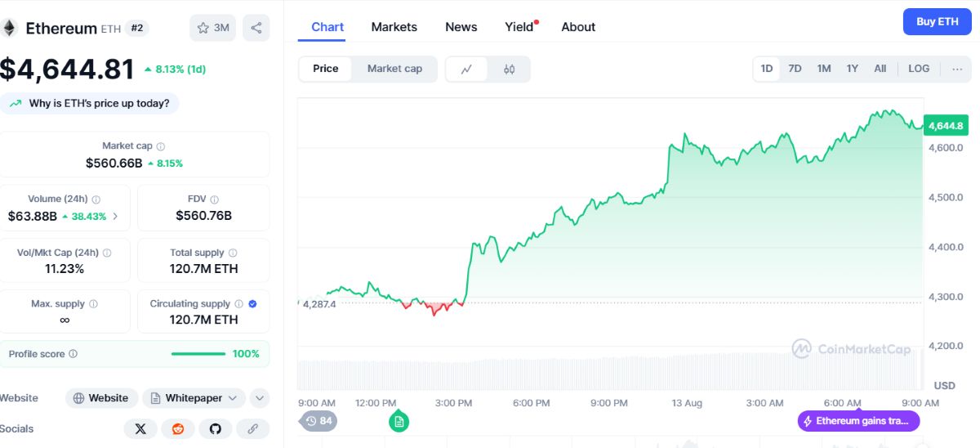Open the Profile score info icon
This screenshot has height=448, width=980.
click(x=73, y=354)
